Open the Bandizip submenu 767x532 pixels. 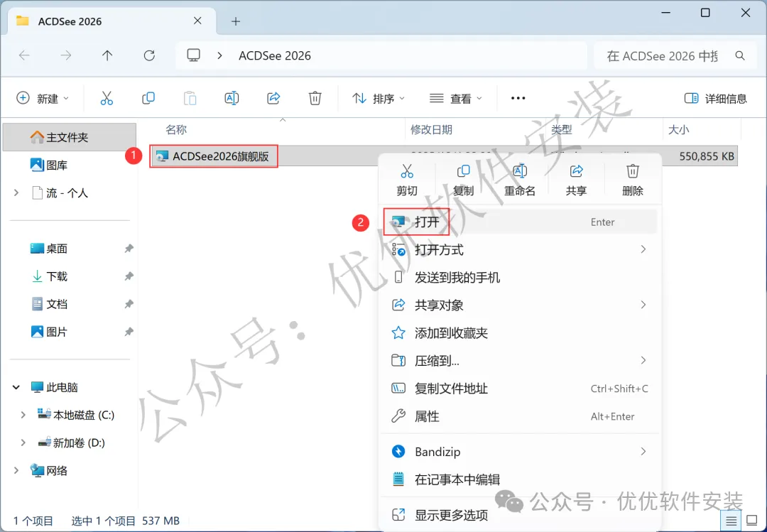pyautogui.click(x=519, y=451)
